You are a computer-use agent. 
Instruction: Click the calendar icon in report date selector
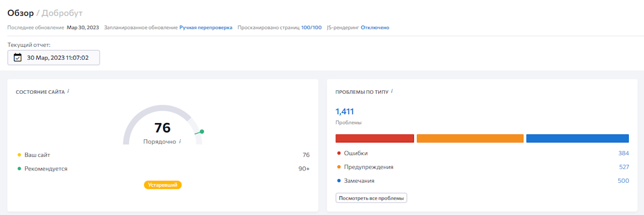pyautogui.click(x=17, y=57)
